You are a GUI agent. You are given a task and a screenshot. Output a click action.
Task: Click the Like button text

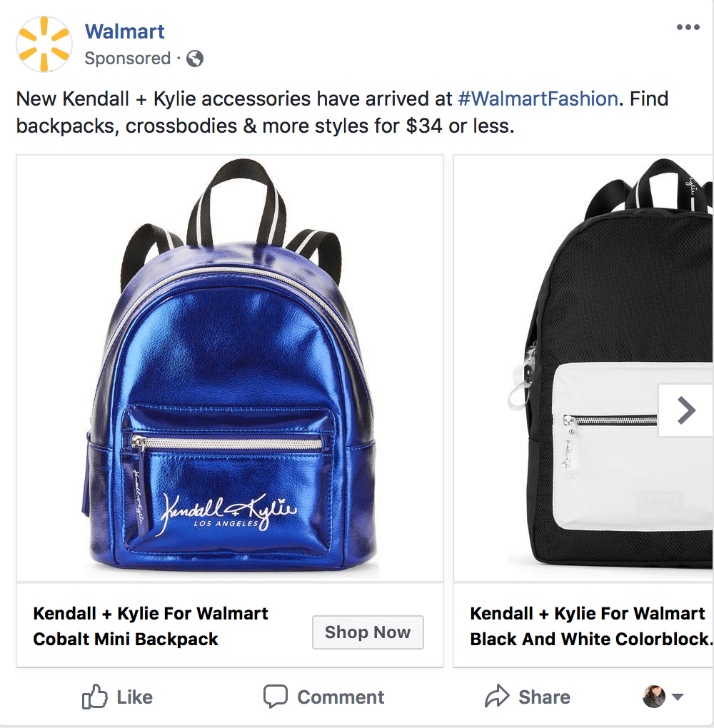[134, 697]
